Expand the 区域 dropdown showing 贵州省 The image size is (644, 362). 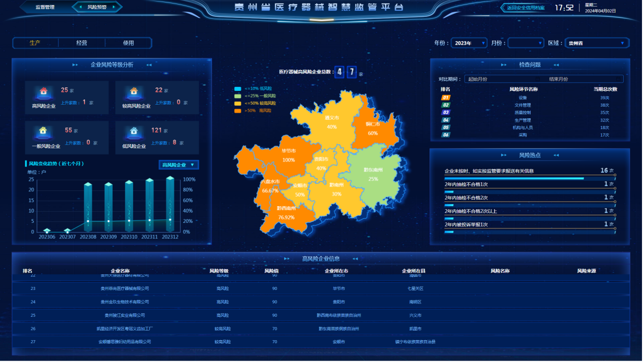coord(597,43)
